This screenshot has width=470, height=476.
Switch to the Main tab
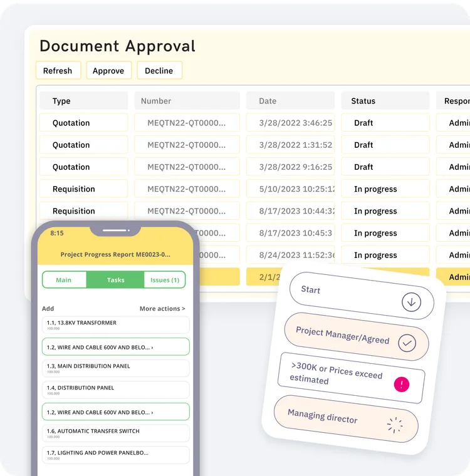64,280
